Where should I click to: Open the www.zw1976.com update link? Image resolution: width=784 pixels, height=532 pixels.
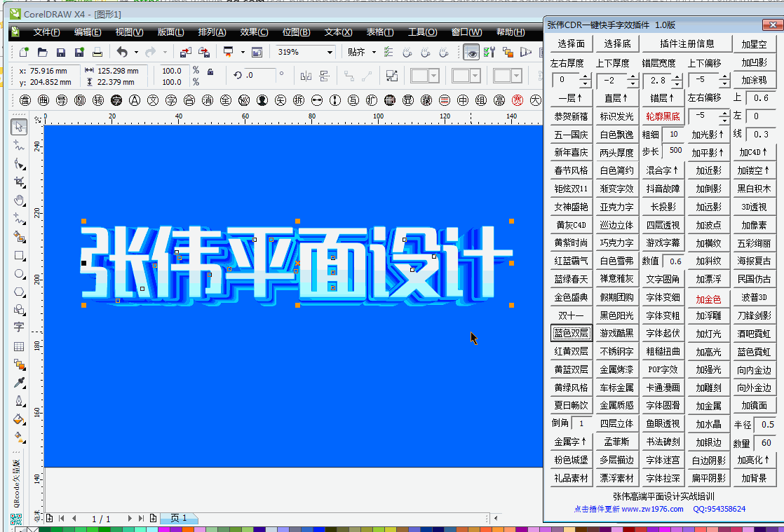(x=652, y=509)
